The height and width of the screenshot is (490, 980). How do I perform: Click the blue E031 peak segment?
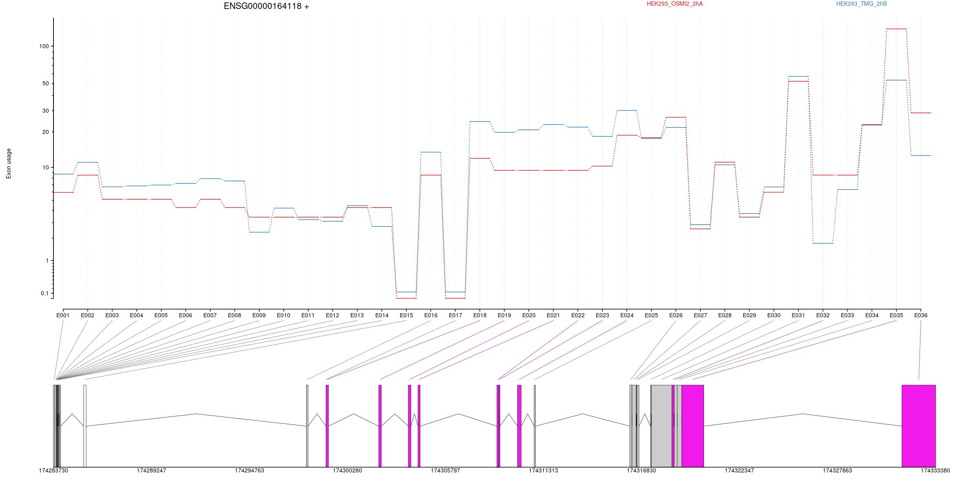[798, 76]
